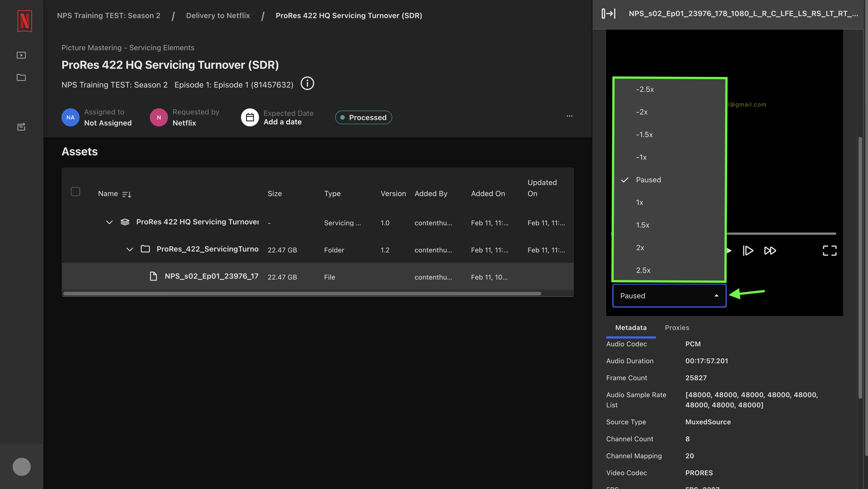Click the Added By column header
Screen dimensions: 868x489
tap(431, 194)
